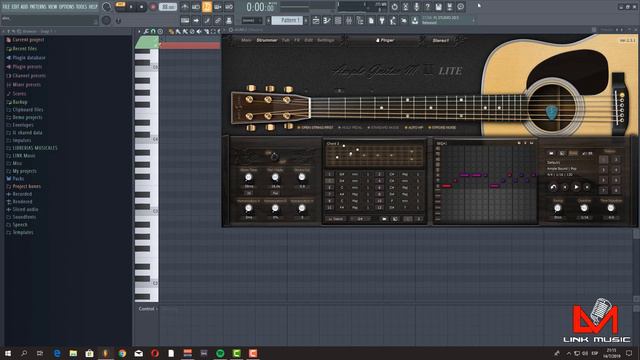Open the Stereo dropdown in Ample Guitar

point(441,40)
